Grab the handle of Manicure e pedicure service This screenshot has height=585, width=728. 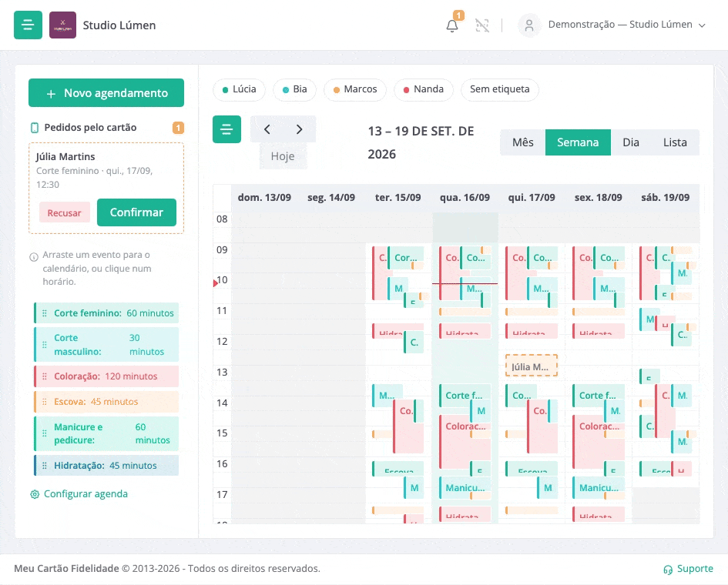click(45, 433)
